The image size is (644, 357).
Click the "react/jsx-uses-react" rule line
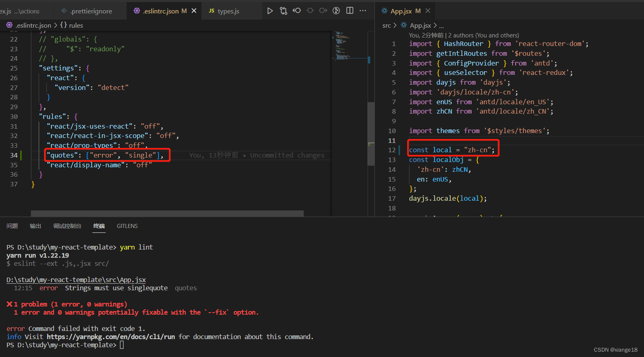click(105, 126)
